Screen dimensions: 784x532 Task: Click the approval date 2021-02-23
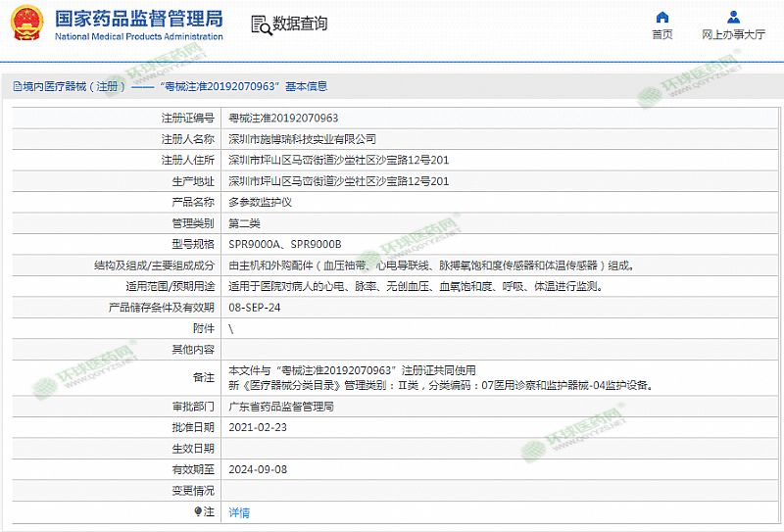tap(256, 427)
